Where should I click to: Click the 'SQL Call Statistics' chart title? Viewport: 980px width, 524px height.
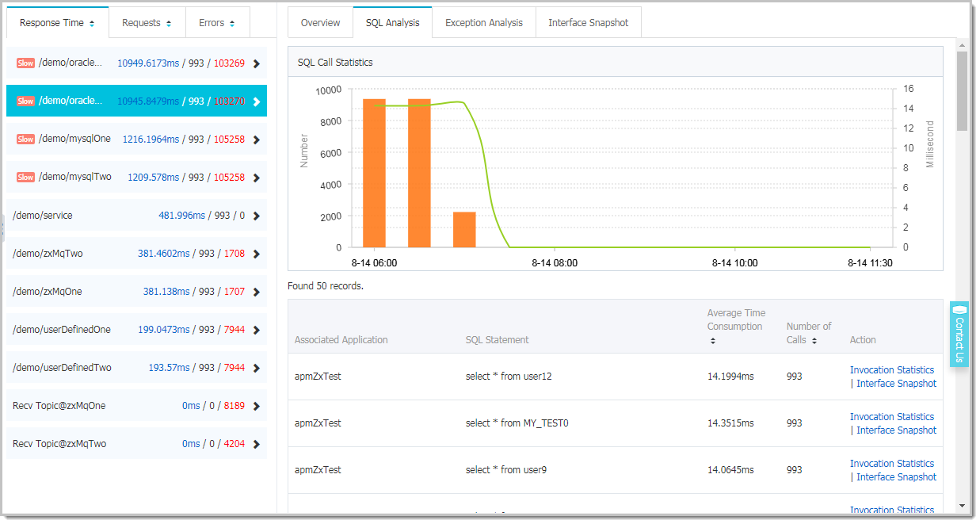tap(335, 63)
